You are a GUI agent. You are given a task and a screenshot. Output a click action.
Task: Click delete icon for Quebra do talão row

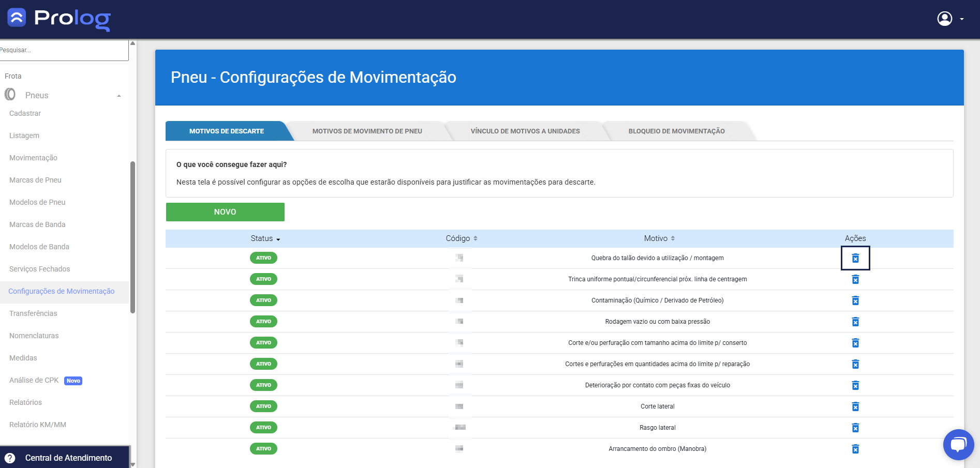pyautogui.click(x=855, y=258)
